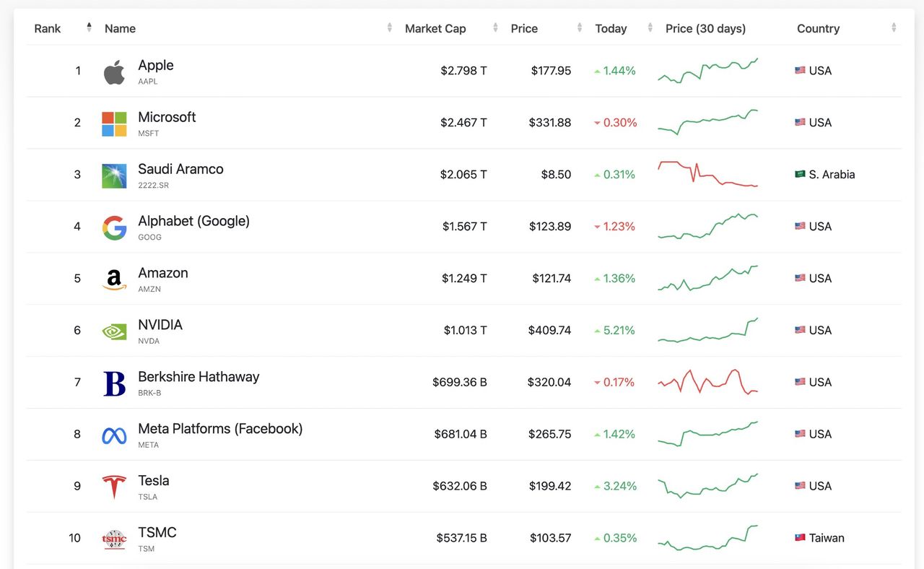Sort by Country column sort arrows

pos(894,28)
